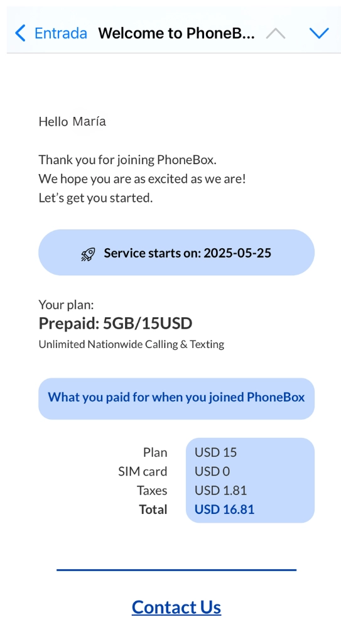Go to next message down arrow
Screen dimensions: 341x644
(x=319, y=33)
